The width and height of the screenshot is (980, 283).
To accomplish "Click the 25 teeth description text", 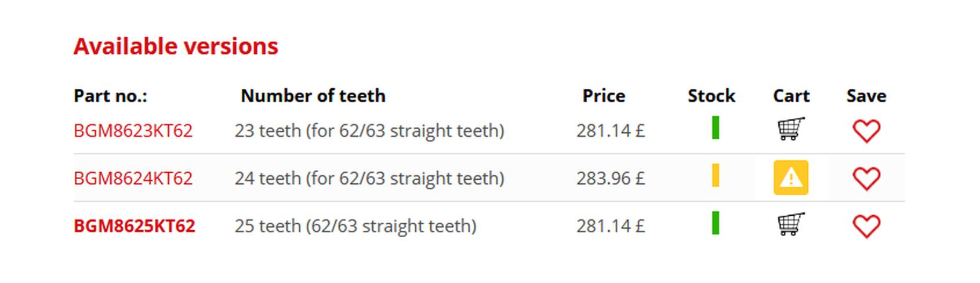I will tap(355, 226).
